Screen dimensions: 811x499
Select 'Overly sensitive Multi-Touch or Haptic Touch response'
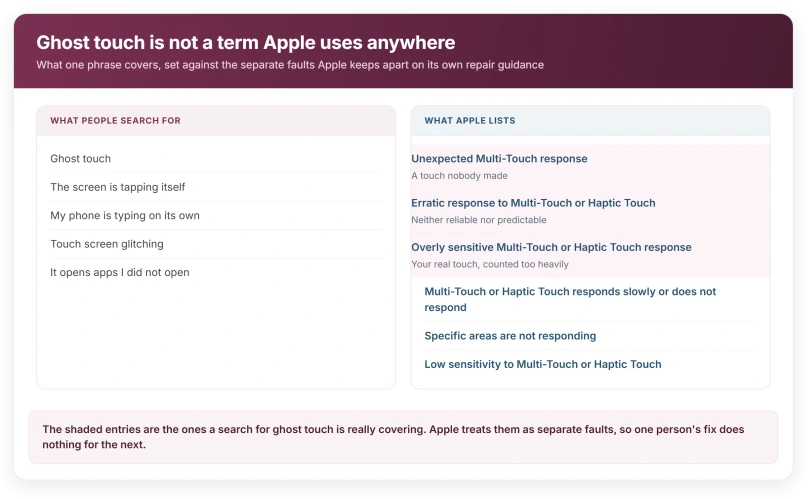[x=551, y=247]
